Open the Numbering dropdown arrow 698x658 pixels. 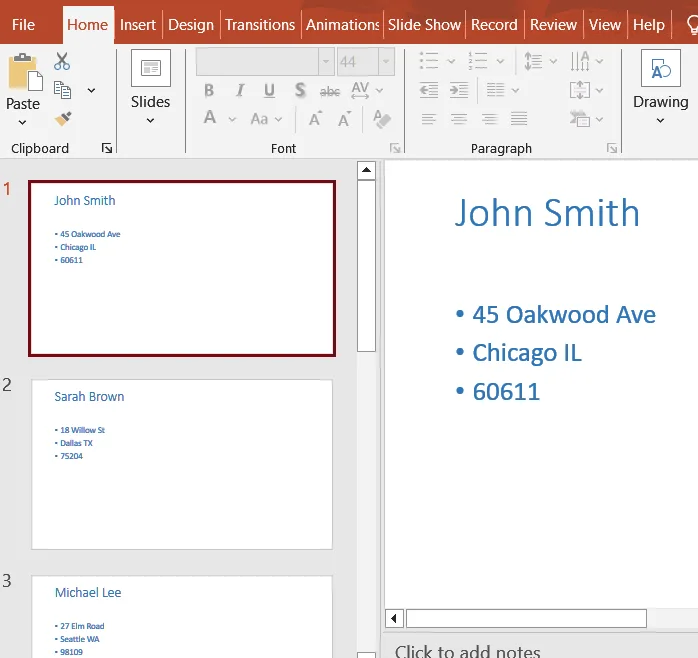pyautogui.click(x=500, y=61)
